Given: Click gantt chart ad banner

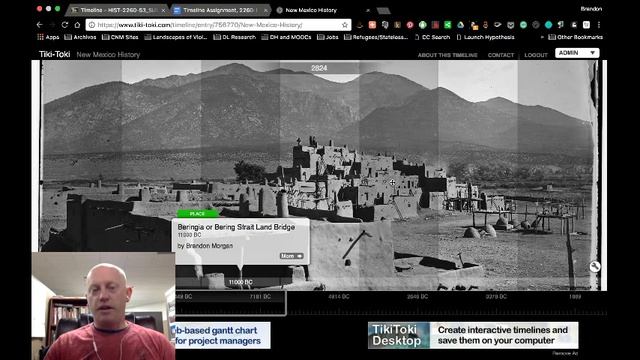Looking at the screenshot, I should [223, 335].
